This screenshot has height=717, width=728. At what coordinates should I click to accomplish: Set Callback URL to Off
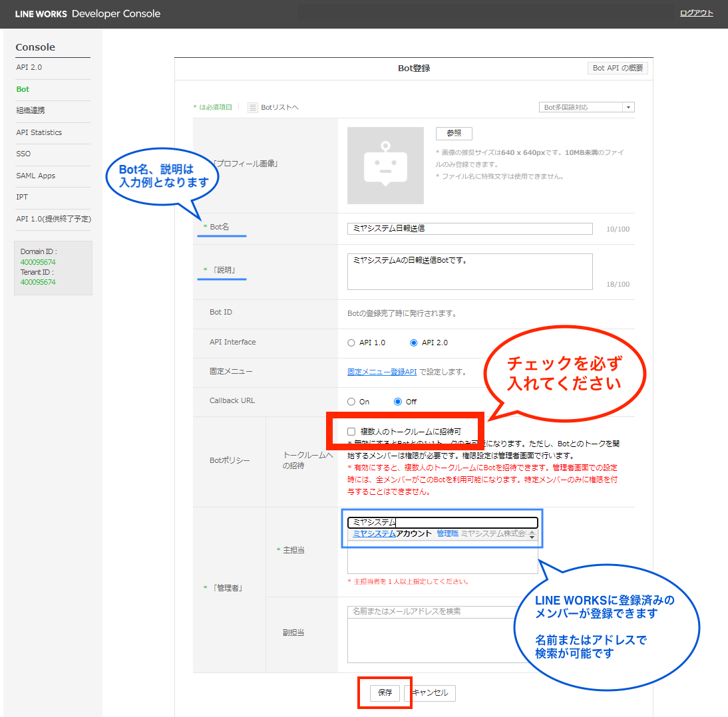398,402
